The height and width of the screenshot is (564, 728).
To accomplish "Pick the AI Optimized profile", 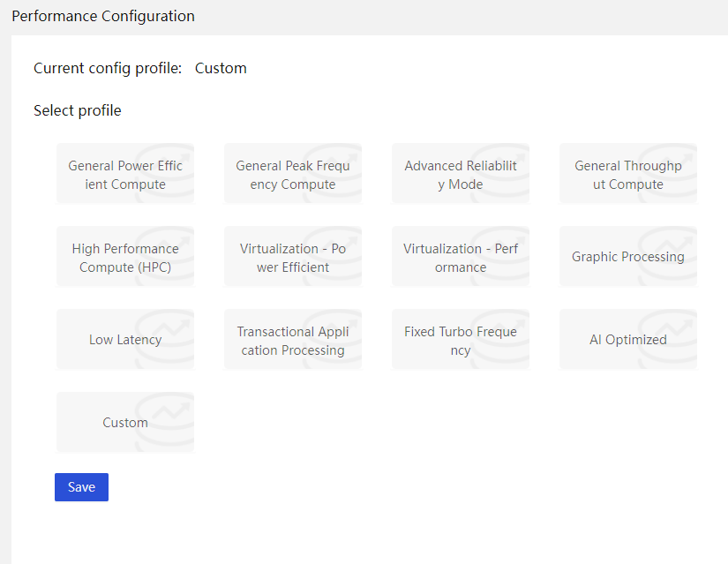I will click(628, 339).
